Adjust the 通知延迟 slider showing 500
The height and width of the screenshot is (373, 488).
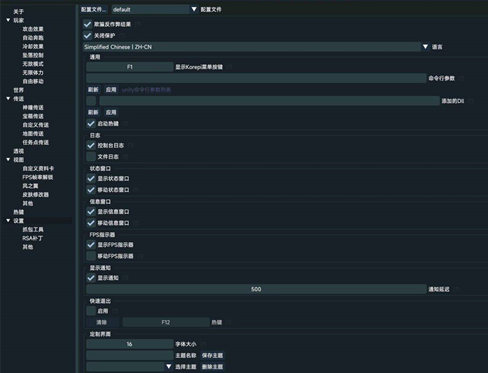[256, 289]
